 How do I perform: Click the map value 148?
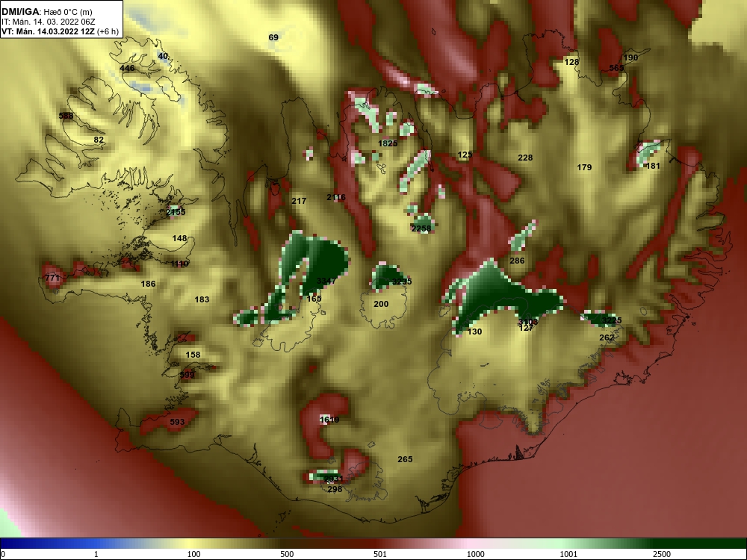[x=179, y=238]
